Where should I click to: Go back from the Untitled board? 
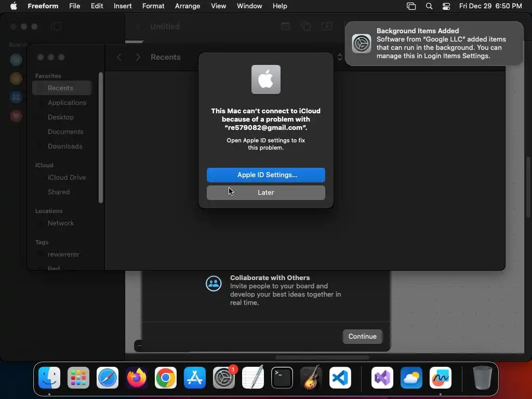point(138,26)
